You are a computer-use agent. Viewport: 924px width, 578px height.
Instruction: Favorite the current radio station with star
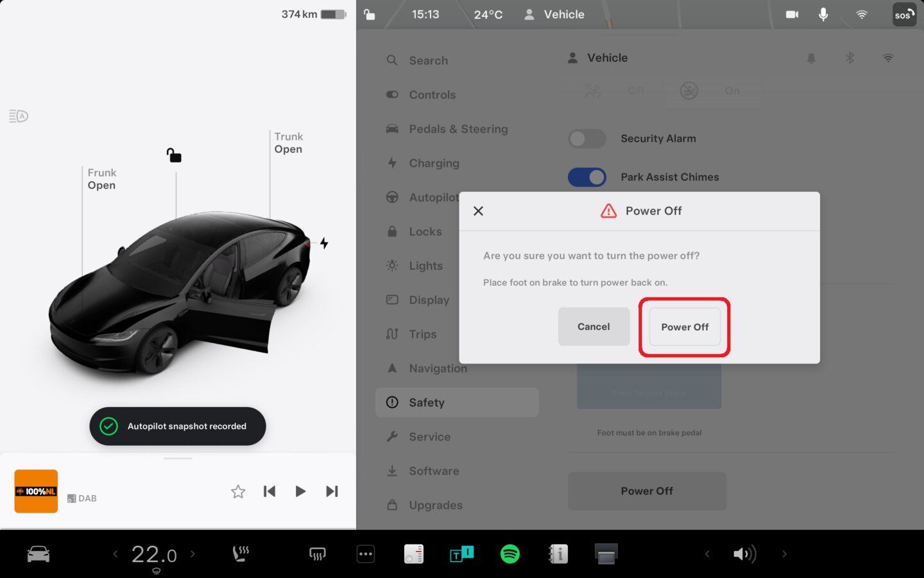(x=238, y=491)
